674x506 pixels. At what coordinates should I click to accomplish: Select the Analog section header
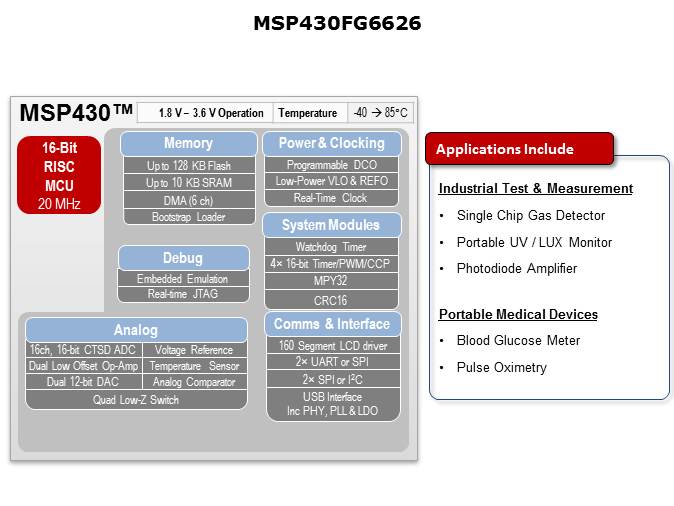tap(136, 330)
